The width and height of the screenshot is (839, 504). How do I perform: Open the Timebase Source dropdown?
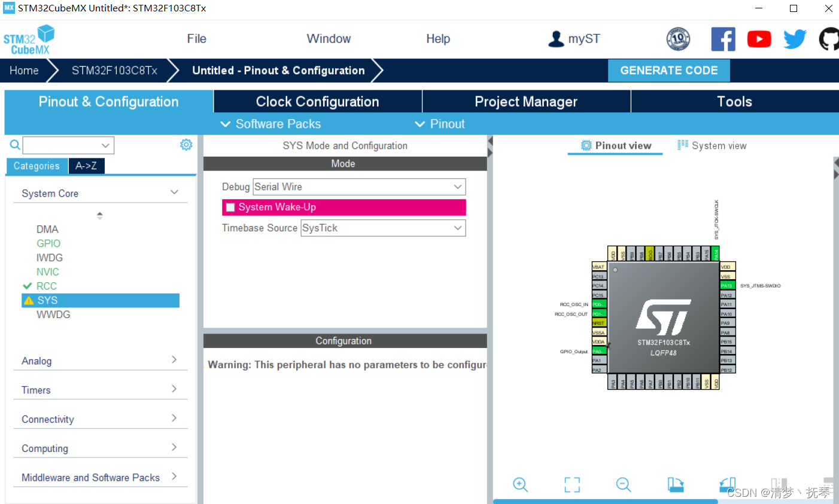tap(383, 228)
